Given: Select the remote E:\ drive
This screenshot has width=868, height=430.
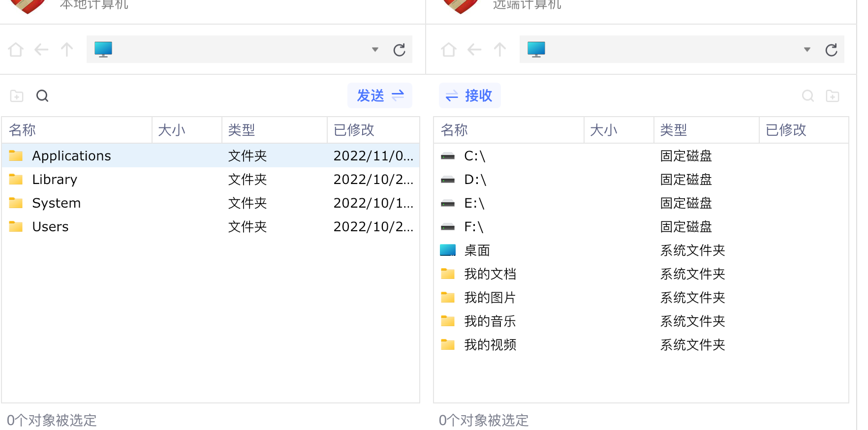Looking at the screenshot, I should 641,203.
